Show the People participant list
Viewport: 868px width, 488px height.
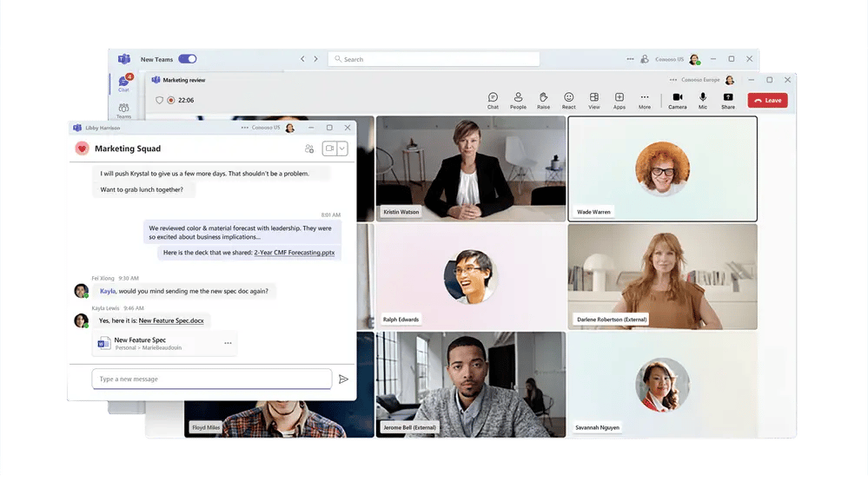tap(518, 101)
